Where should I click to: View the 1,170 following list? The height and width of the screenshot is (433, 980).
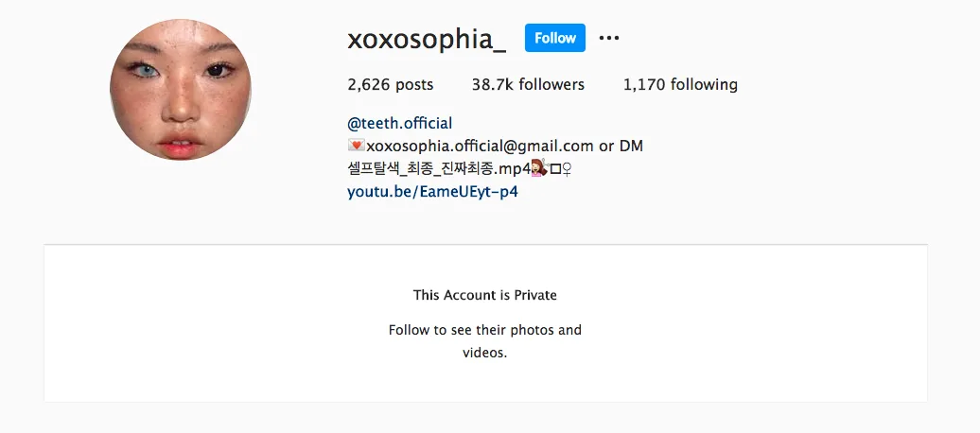(x=680, y=84)
